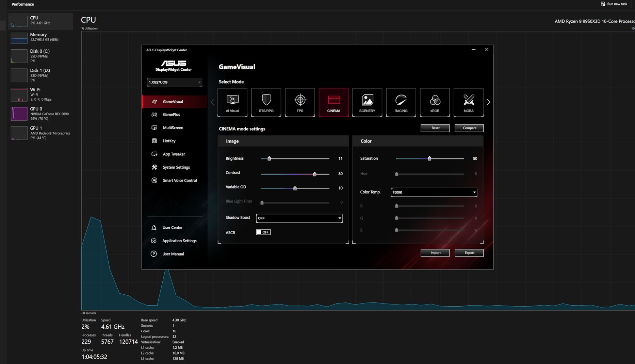The image size is (635, 364).
Task: Select Disk 0 (C:) in Task Manager
Action: [41, 56]
